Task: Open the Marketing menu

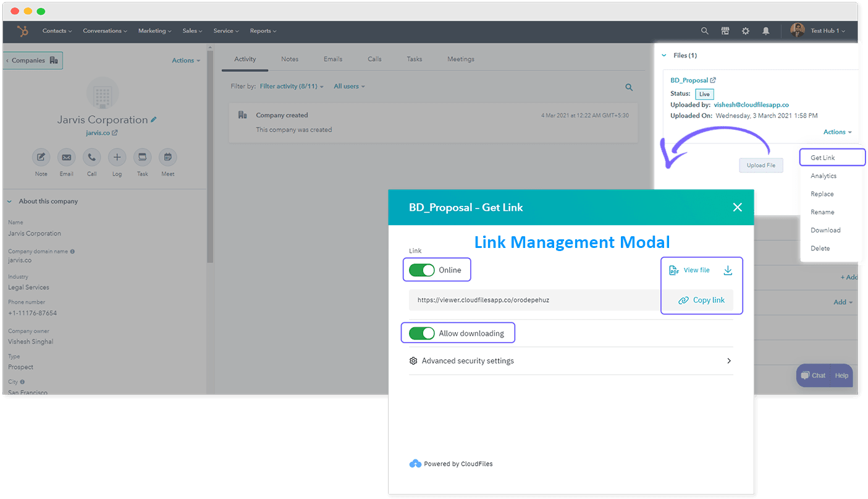Action: pyautogui.click(x=155, y=31)
